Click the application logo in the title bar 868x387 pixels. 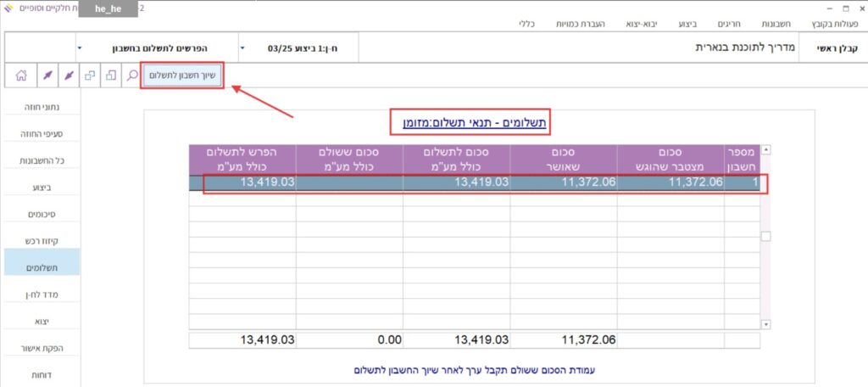(8, 8)
